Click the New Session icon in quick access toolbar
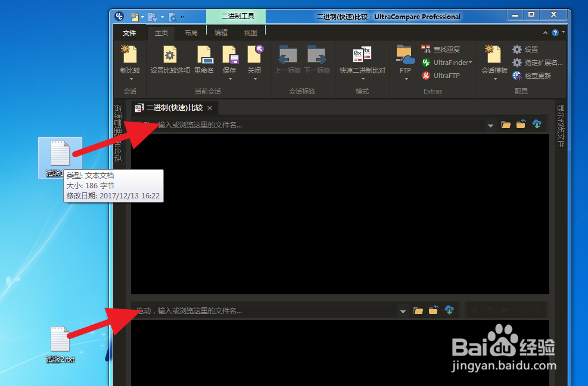Screen dimensions: 588x386 pyautogui.click(x=134, y=17)
